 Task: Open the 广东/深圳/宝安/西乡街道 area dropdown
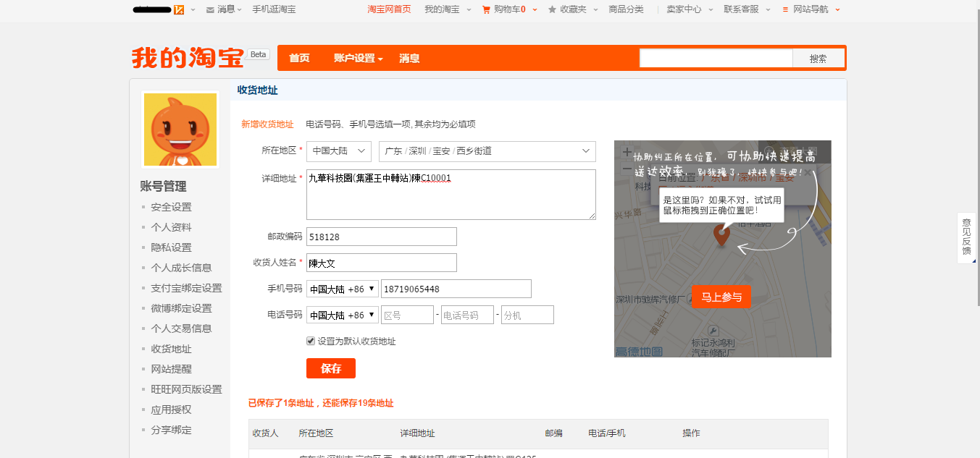click(x=487, y=151)
